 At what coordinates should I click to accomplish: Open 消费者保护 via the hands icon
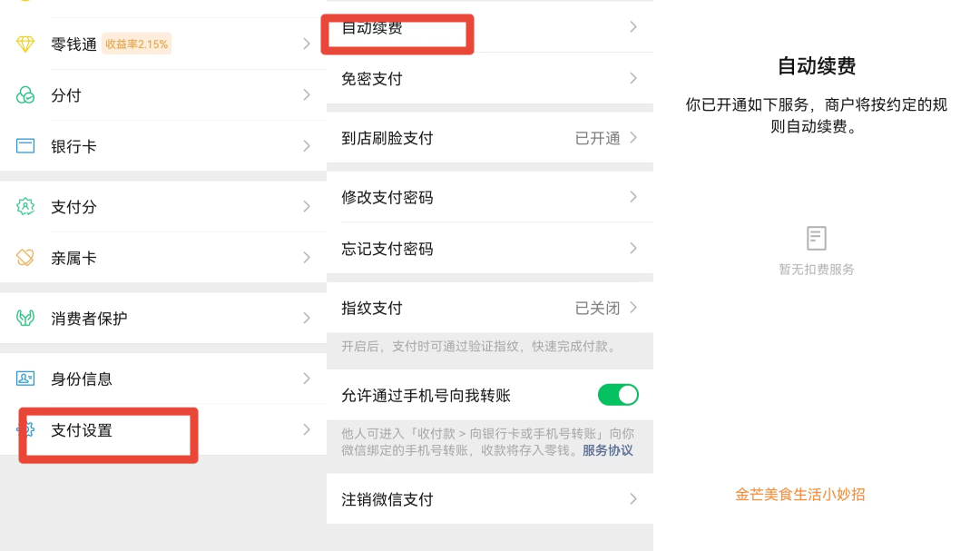coord(24,318)
